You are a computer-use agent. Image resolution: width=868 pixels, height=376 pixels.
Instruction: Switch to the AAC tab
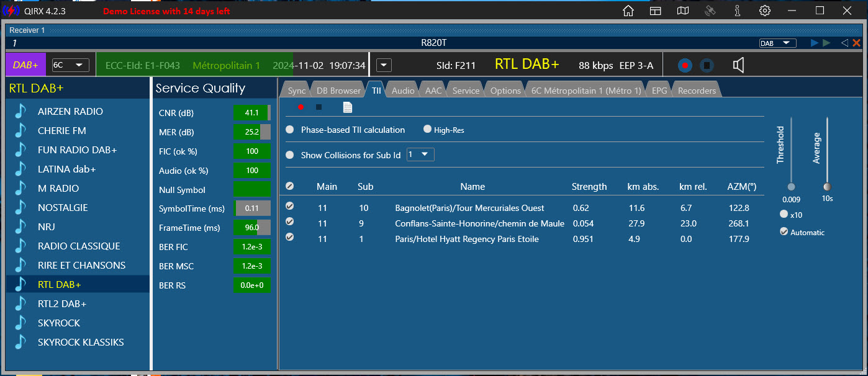pyautogui.click(x=433, y=91)
